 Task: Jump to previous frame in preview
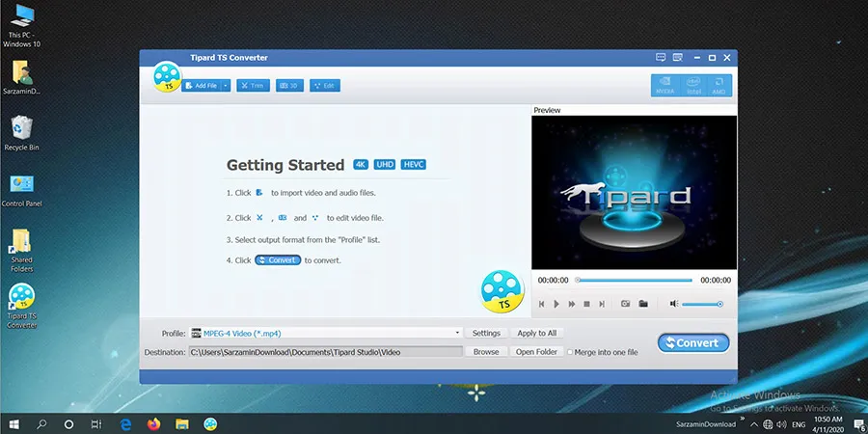tap(541, 304)
